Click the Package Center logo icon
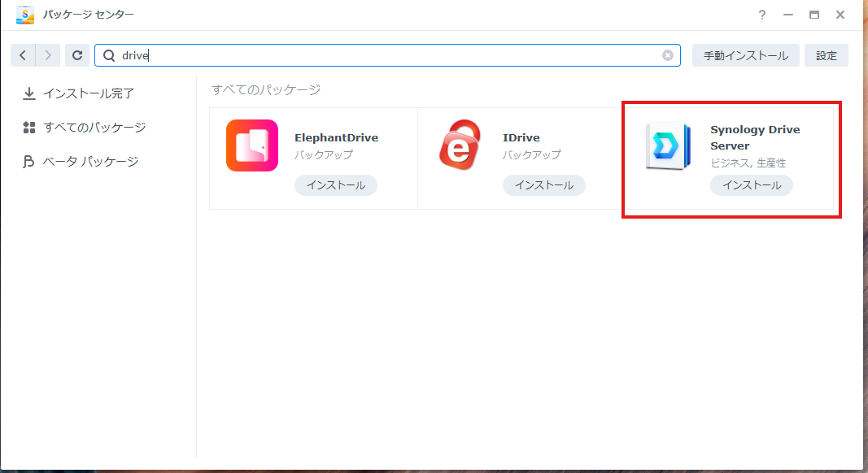This screenshot has width=868, height=473. pos(25,15)
